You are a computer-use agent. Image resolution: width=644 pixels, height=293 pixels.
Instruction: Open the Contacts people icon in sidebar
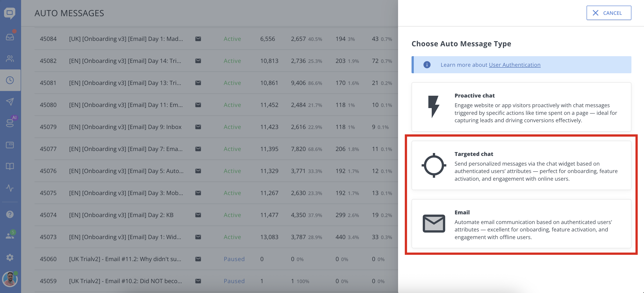tap(10, 59)
